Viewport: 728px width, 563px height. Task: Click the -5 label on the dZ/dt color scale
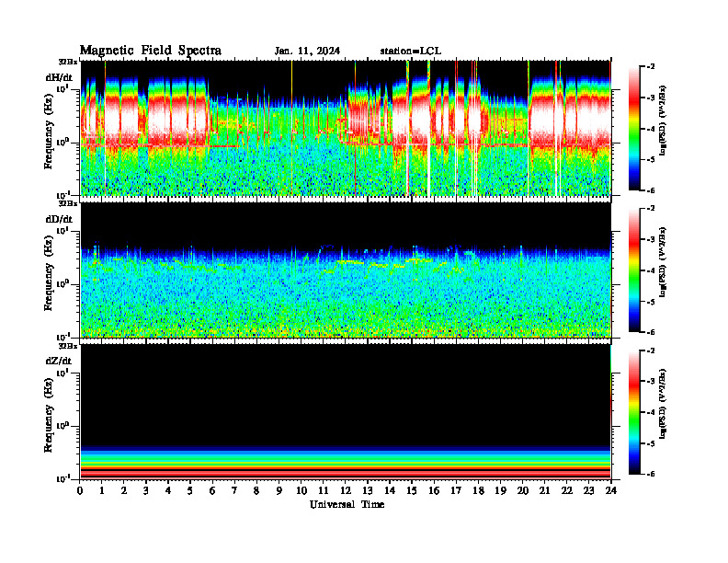(651, 443)
